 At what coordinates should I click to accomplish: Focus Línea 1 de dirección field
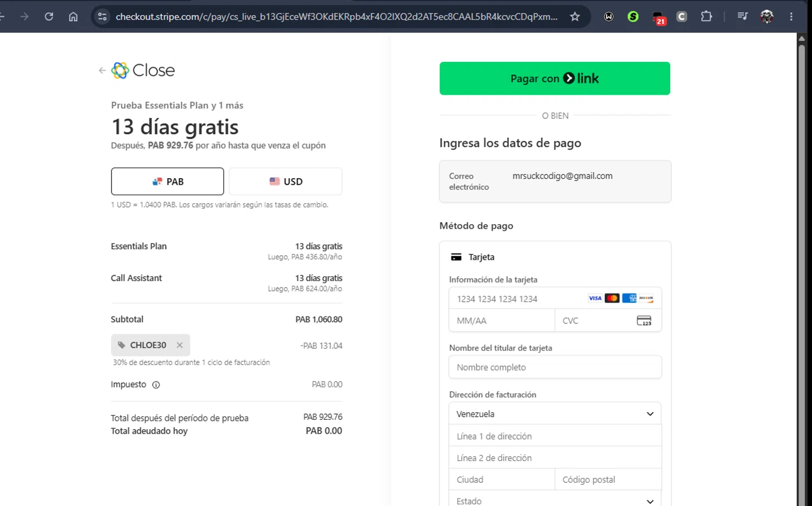coord(555,436)
